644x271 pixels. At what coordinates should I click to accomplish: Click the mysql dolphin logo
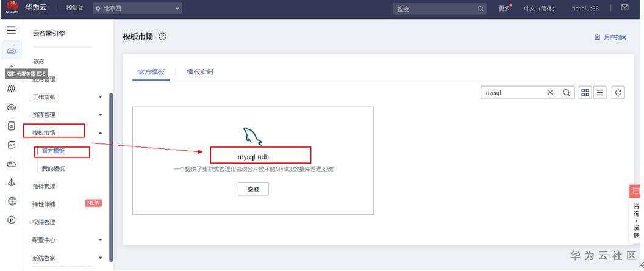(x=252, y=136)
